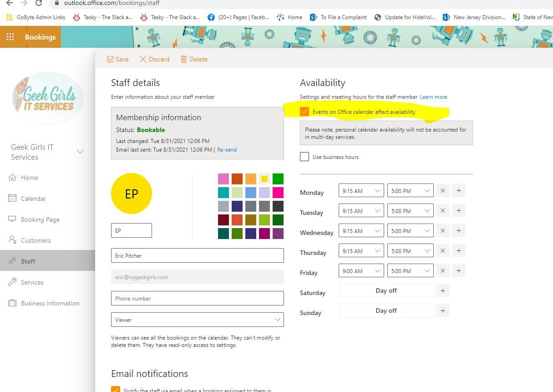Open Services in the sidebar

click(x=32, y=282)
